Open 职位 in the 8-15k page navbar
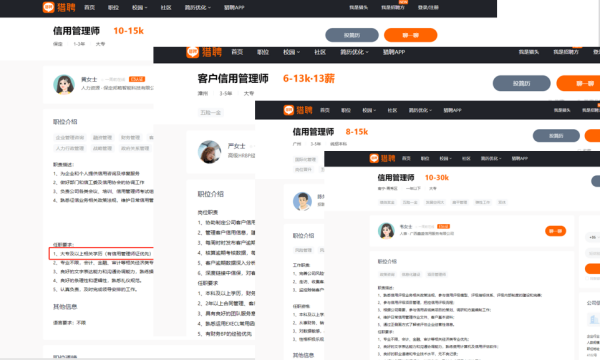Viewport: 600px width, 360px height. tap(346, 110)
